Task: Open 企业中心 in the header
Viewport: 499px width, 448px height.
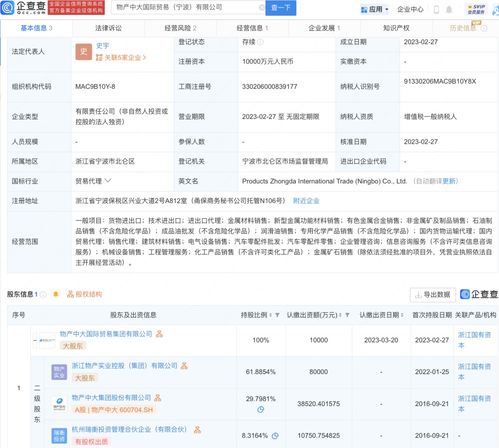Action: click(410, 9)
